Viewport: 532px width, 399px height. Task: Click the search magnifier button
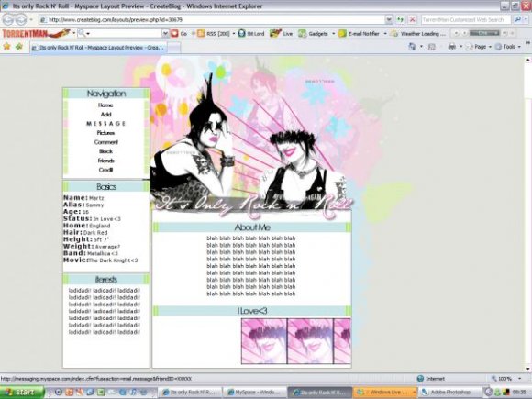(517, 19)
